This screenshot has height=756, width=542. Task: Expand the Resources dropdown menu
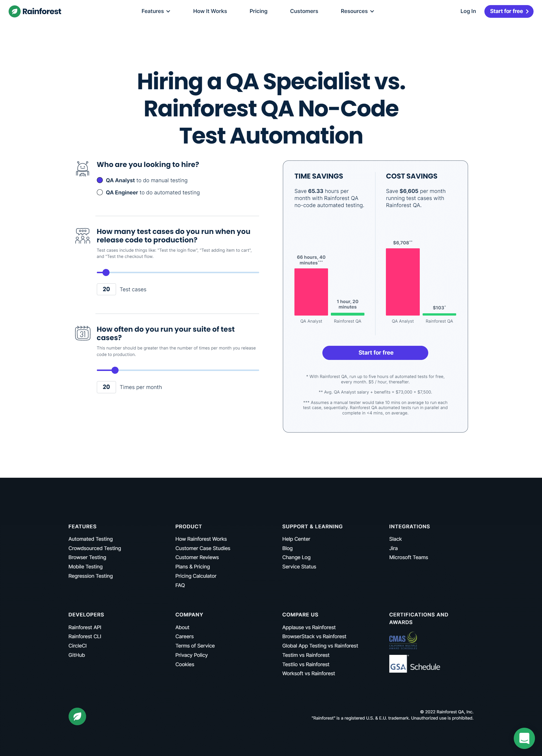(357, 11)
